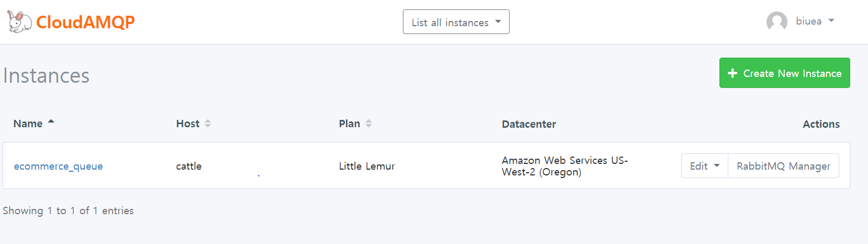This screenshot has height=244, width=868.
Task: Click the CloudAMQP brand text
Action: [86, 22]
